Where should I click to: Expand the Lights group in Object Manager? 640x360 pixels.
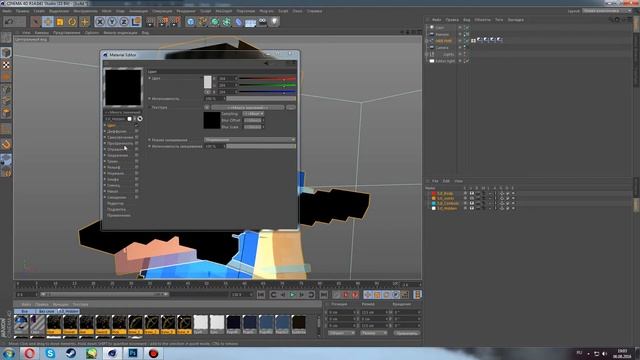tap(427, 54)
